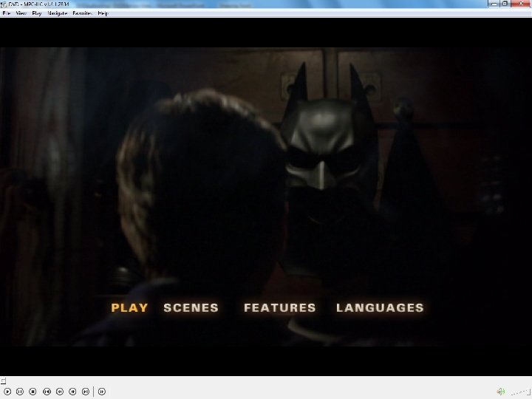Image resolution: width=532 pixels, height=399 pixels.
Task: Minimize the MPC-HC window
Action: (x=494, y=4)
